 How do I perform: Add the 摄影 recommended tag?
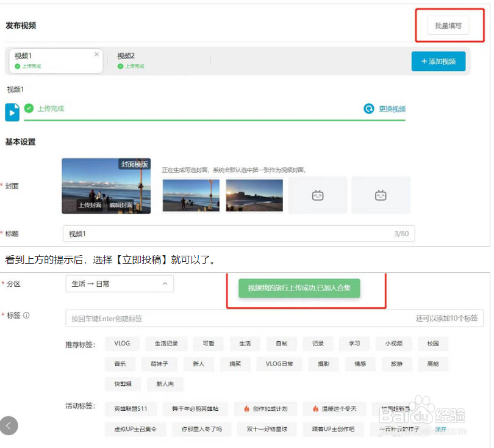[324, 364]
